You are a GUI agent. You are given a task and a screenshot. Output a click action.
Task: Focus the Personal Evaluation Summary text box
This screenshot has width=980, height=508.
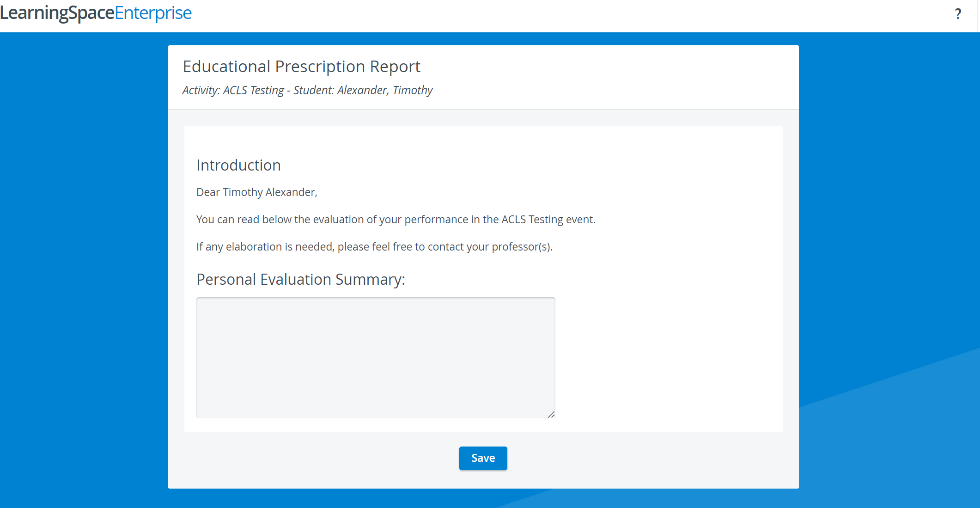point(376,358)
